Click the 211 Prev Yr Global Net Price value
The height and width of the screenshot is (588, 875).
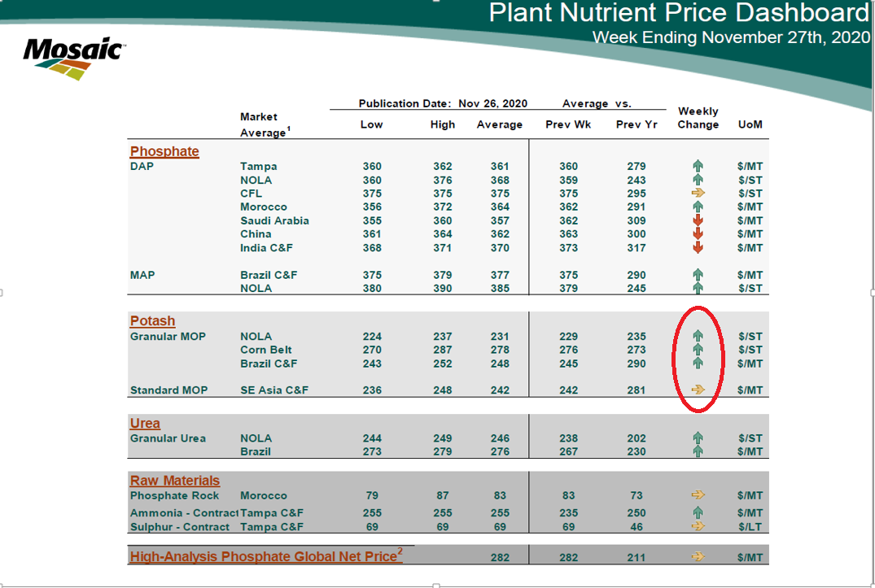[637, 557]
